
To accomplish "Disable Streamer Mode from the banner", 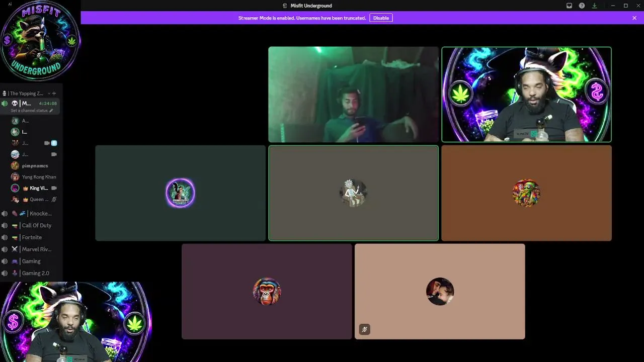I will 381,18.
